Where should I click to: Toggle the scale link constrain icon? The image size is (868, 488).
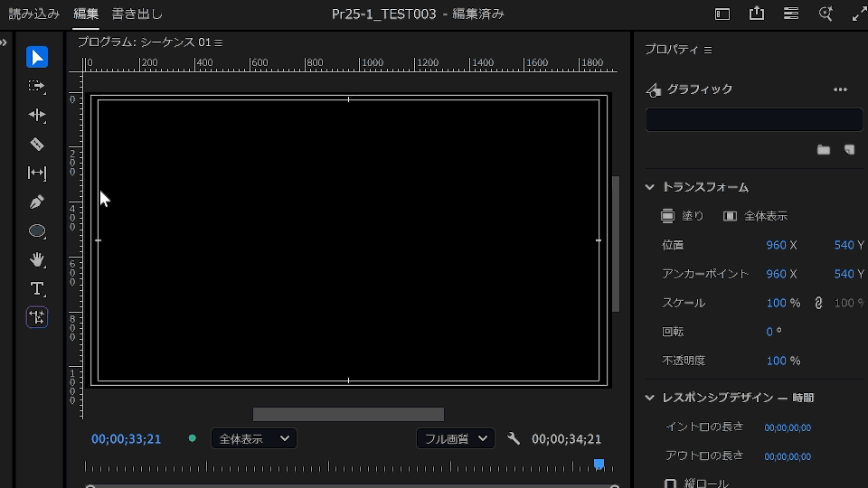819,304
